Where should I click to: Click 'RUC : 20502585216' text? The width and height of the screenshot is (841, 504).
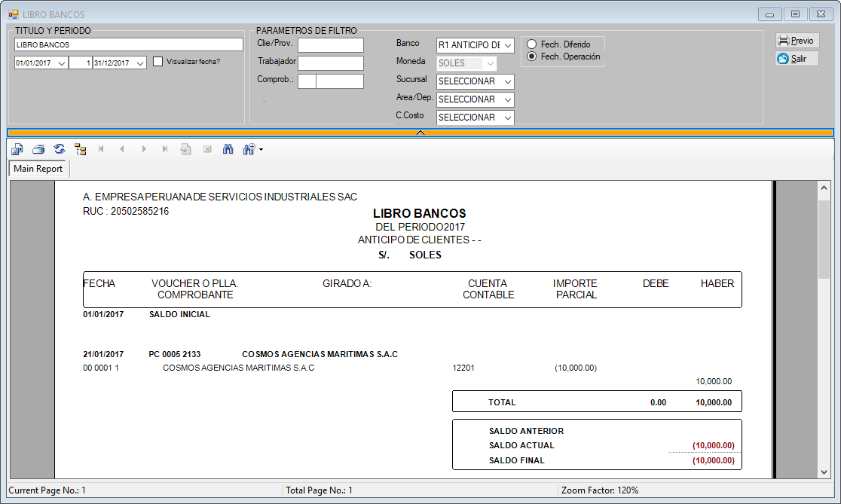pyautogui.click(x=126, y=211)
